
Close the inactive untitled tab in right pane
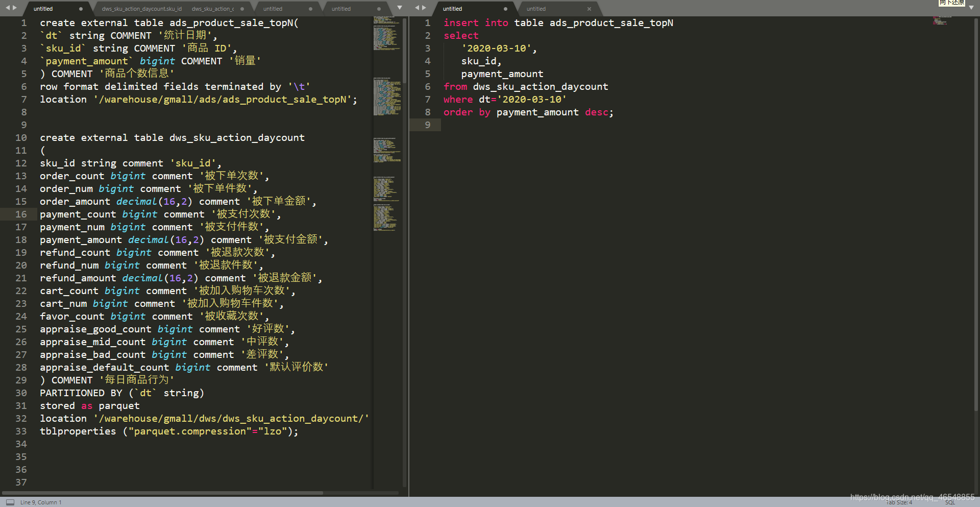[589, 9]
